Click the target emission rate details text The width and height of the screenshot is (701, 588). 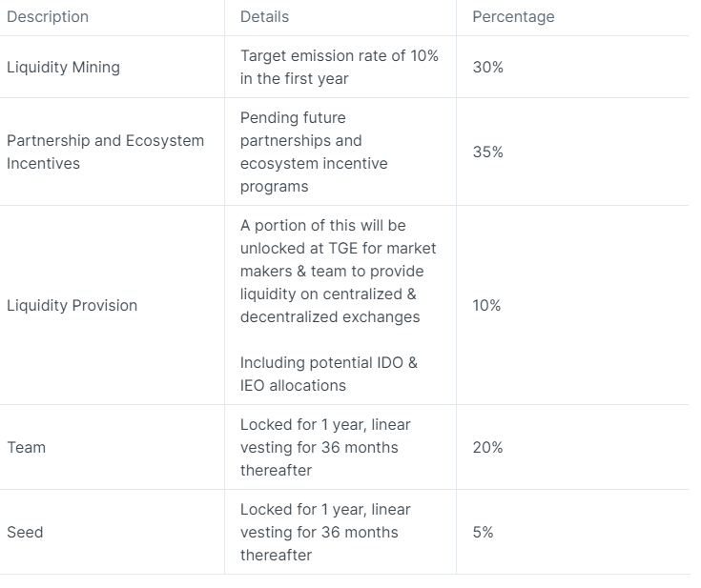coord(339,68)
